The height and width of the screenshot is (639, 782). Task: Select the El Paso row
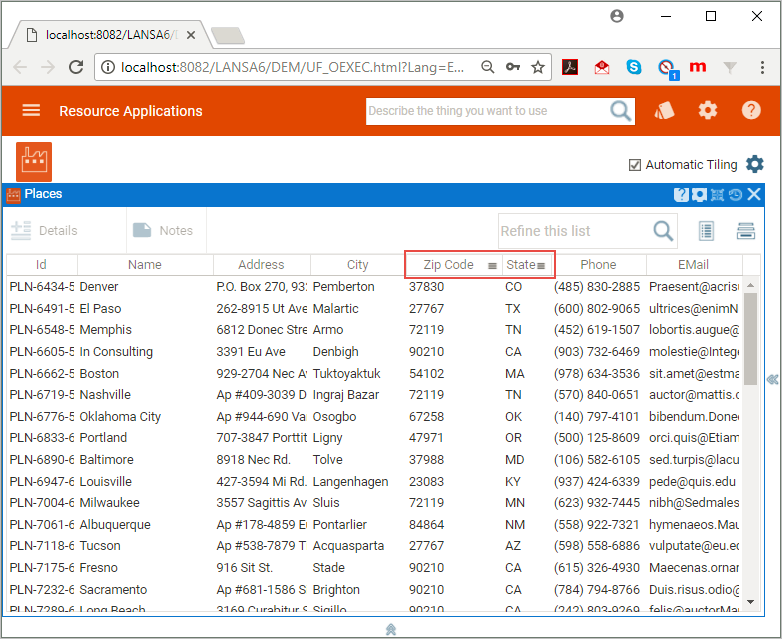point(374,309)
